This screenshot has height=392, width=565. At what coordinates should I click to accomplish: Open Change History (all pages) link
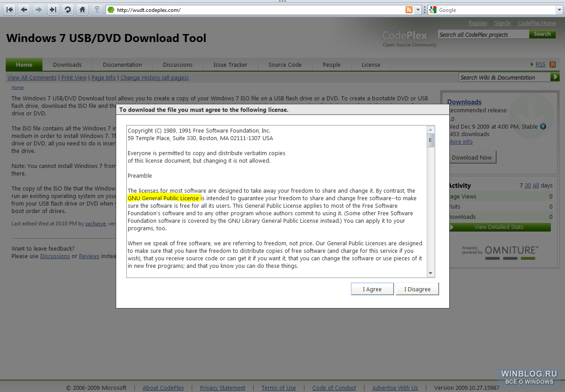(155, 77)
